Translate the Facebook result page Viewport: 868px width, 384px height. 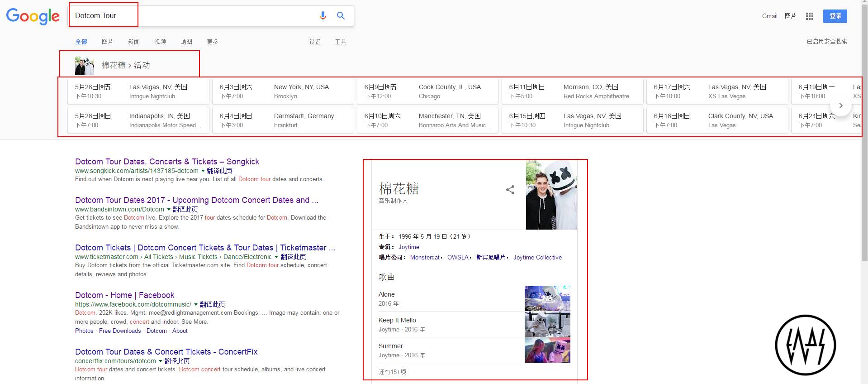coord(213,304)
